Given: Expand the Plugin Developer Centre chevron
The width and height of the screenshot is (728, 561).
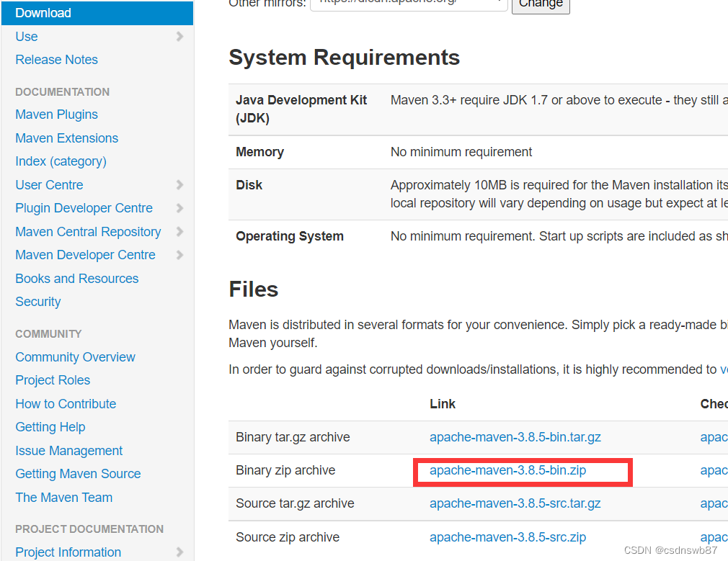Looking at the screenshot, I should click(179, 208).
